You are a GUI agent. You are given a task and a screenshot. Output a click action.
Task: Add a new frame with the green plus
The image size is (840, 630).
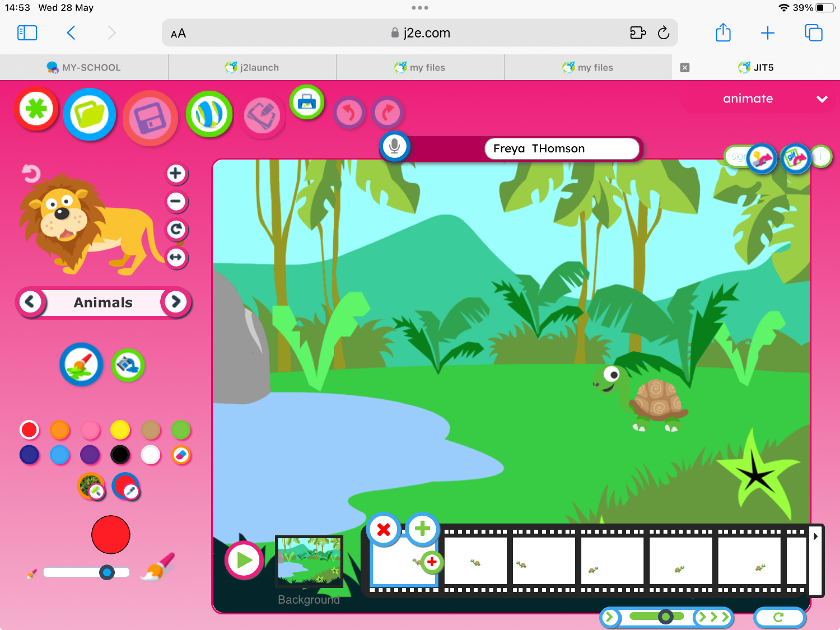click(422, 528)
